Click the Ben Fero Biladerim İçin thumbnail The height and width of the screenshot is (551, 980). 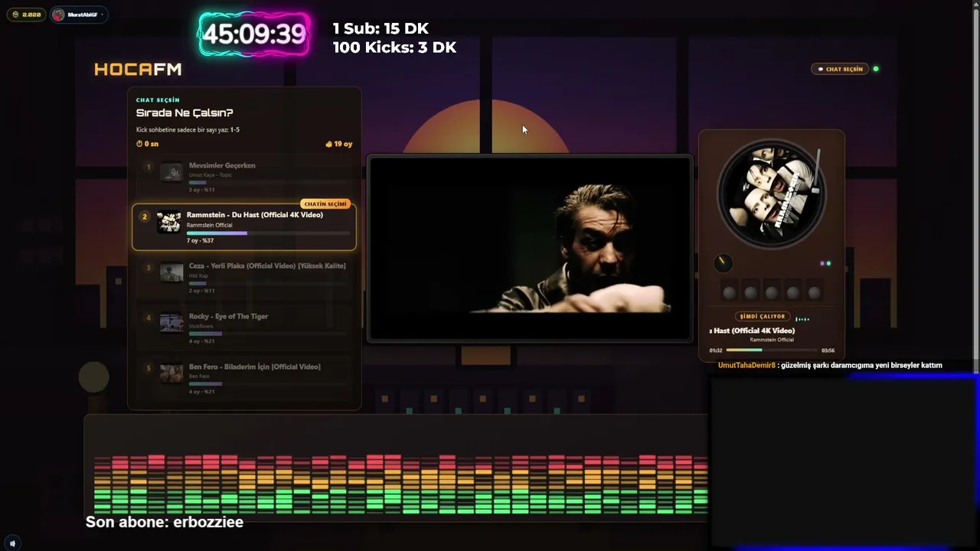pos(171,373)
